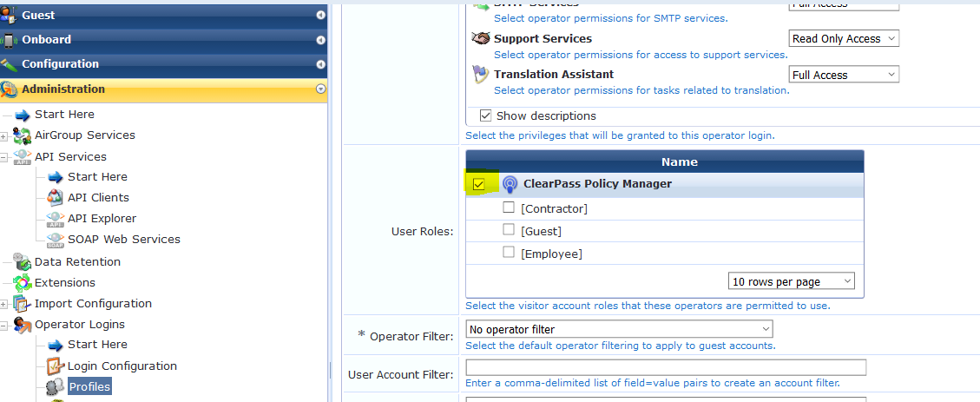Expand the AirGroup Services tree node

(3, 136)
